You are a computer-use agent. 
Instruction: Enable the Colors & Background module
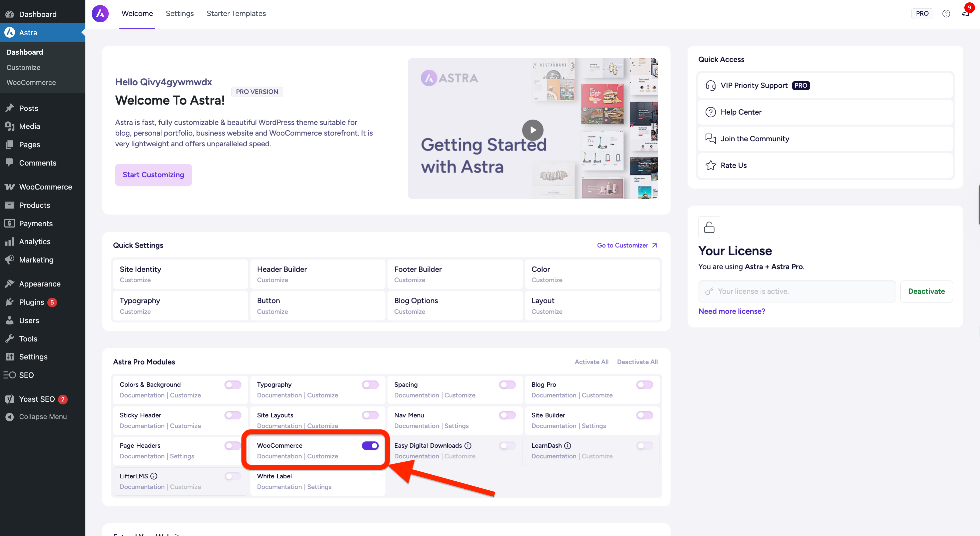tap(232, 385)
